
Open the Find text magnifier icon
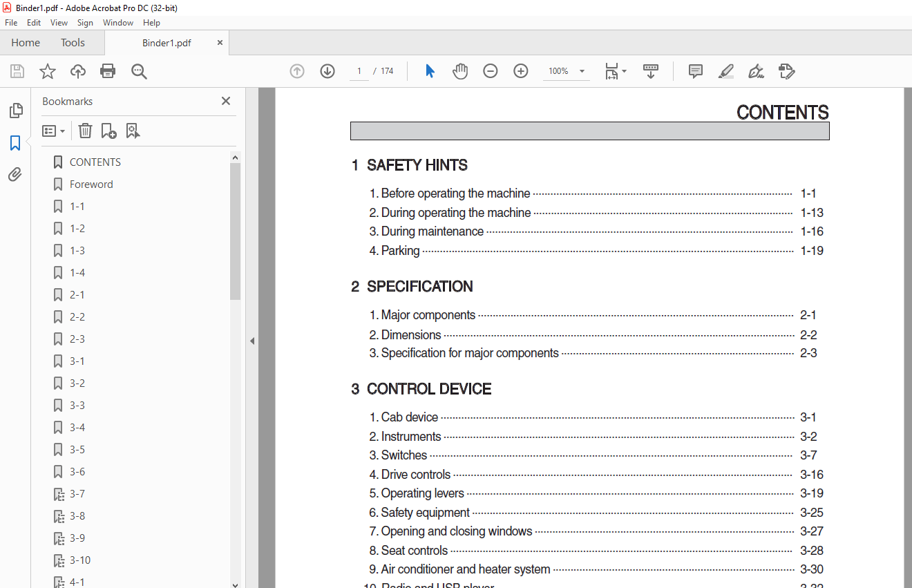tap(139, 71)
